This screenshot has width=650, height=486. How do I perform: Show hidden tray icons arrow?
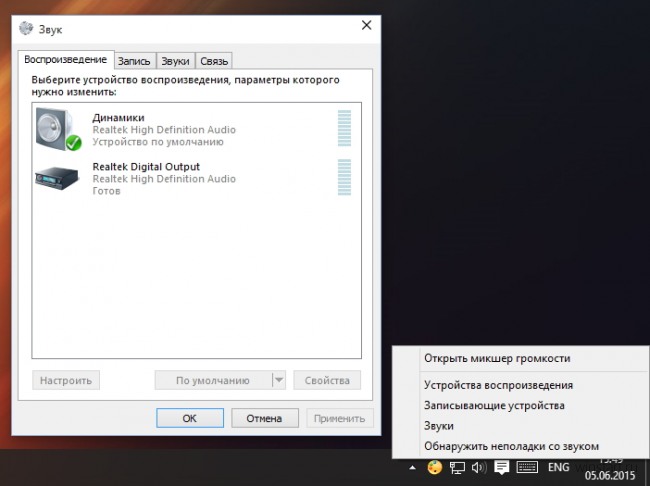pos(412,468)
